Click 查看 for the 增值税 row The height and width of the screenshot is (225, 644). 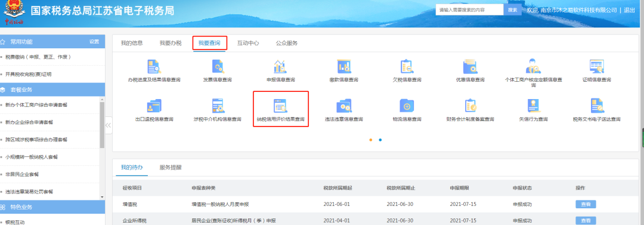pyautogui.click(x=586, y=204)
